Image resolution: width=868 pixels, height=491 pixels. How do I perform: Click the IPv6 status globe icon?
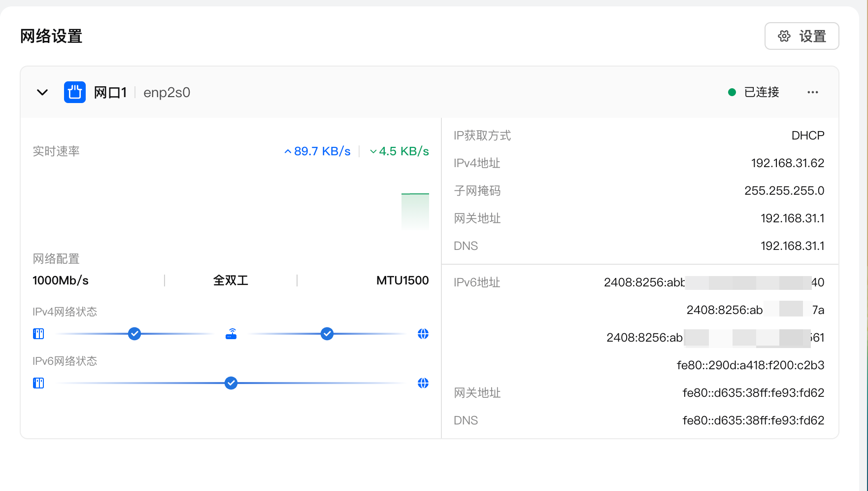(x=423, y=383)
